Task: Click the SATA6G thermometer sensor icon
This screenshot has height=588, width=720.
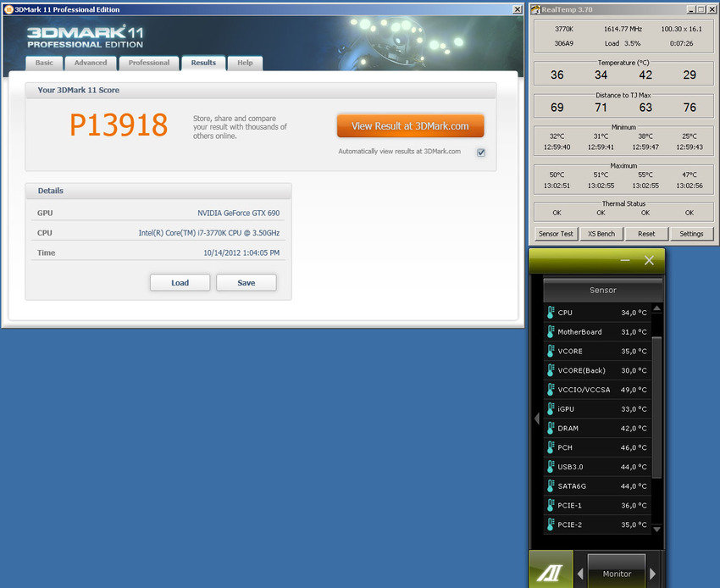Action: 551,486
